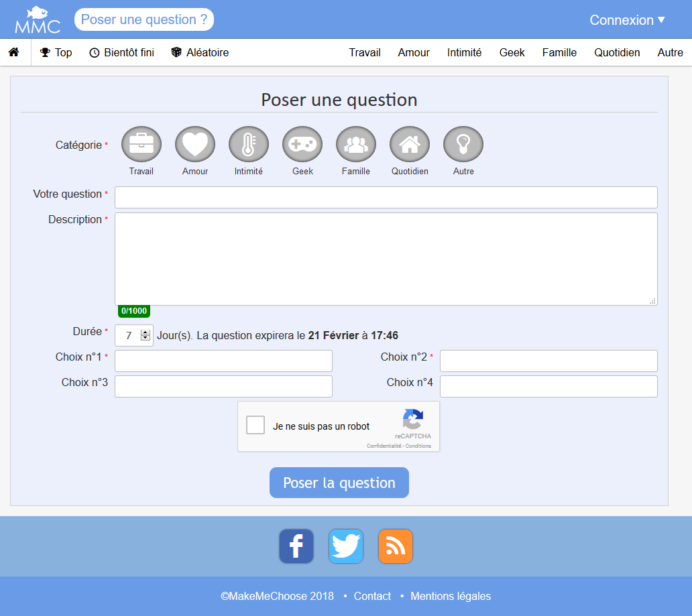Select the Amour heart category icon
692x616 pixels.
(195, 144)
